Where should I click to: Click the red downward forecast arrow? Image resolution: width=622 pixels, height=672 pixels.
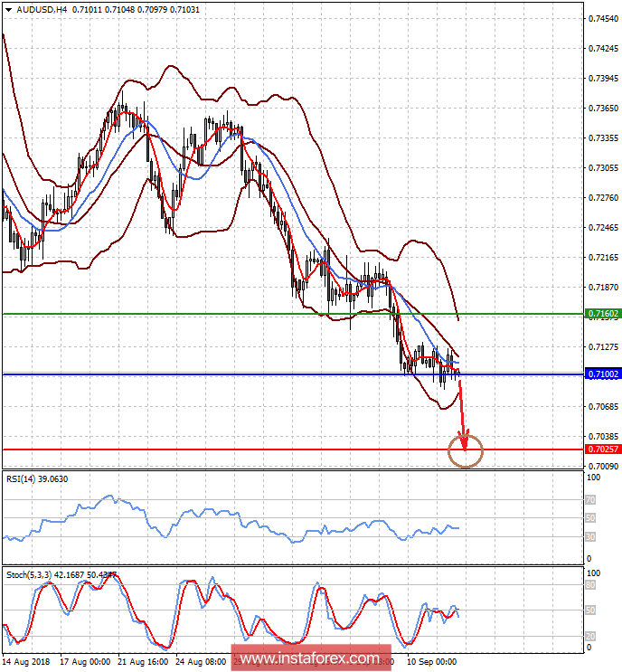pos(462,412)
